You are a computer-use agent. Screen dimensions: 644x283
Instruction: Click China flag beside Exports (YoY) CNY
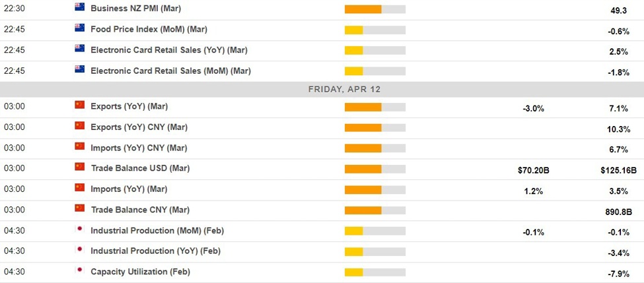click(79, 126)
